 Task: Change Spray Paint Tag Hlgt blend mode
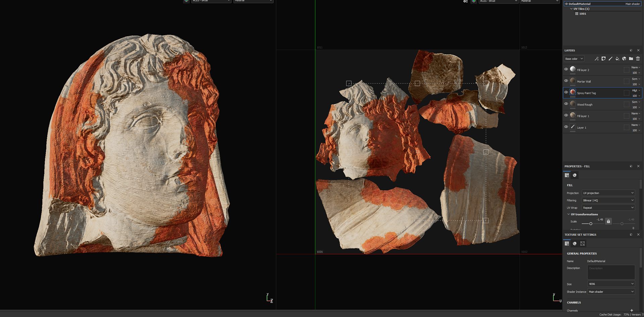click(636, 91)
